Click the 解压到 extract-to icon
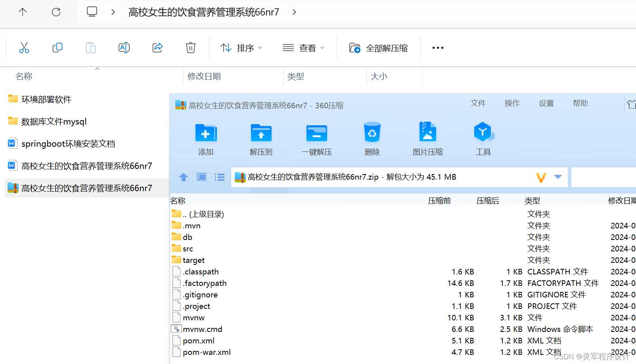Image resolution: width=636 pixels, height=364 pixels. click(261, 139)
